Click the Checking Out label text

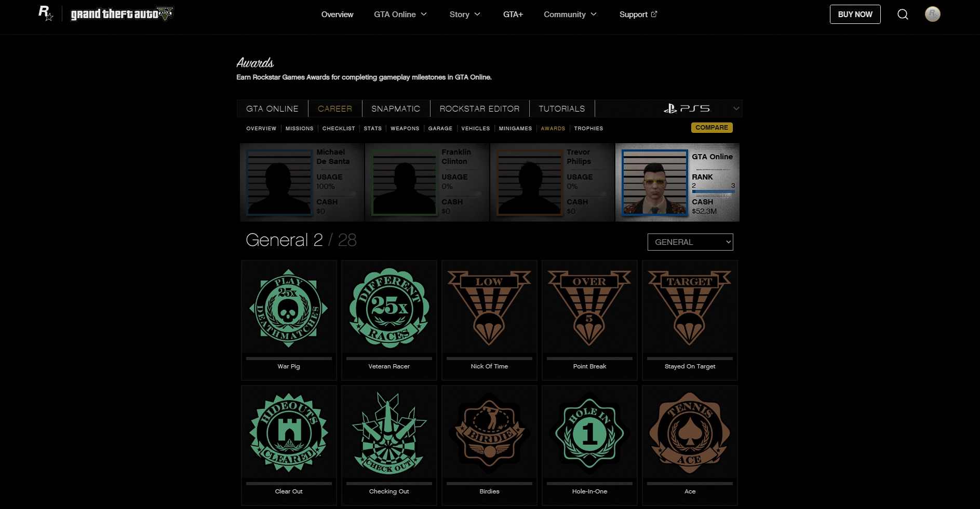pos(389,491)
